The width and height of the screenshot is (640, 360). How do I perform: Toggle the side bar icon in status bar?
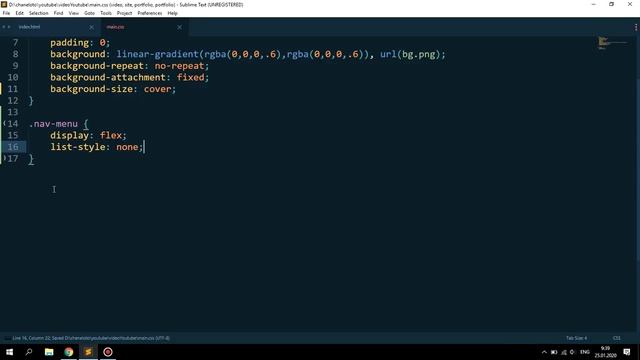tap(7, 338)
